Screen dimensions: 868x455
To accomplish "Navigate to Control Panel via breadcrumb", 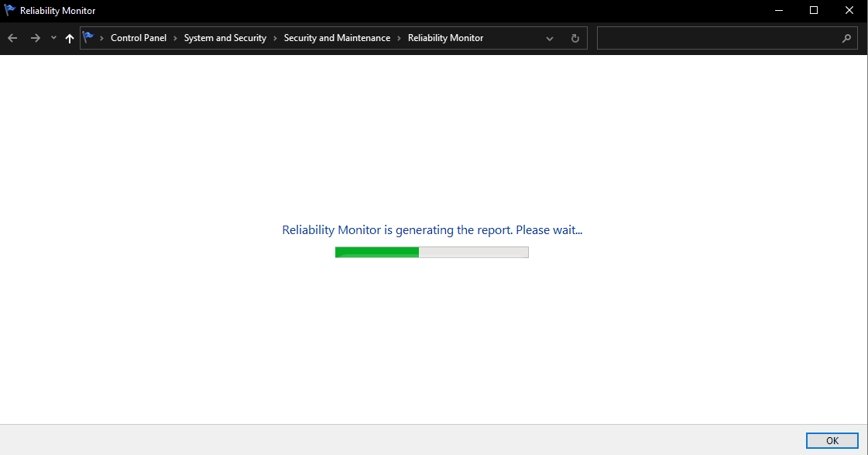I will [139, 37].
